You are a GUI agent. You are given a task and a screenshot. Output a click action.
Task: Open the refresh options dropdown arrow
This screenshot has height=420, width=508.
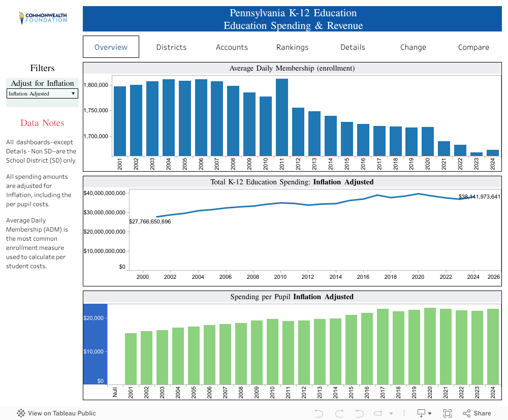[391, 413]
